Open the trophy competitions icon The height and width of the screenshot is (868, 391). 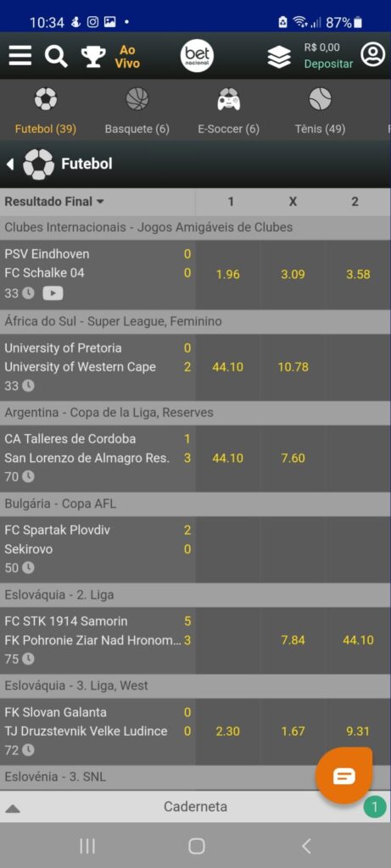(93, 57)
